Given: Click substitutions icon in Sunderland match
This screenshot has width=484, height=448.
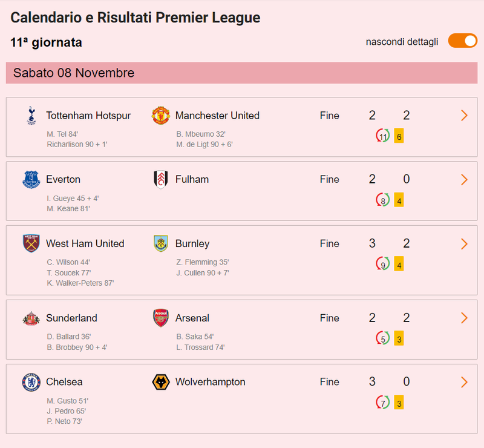Looking at the screenshot, I should pyautogui.click(x=382, y=338).
